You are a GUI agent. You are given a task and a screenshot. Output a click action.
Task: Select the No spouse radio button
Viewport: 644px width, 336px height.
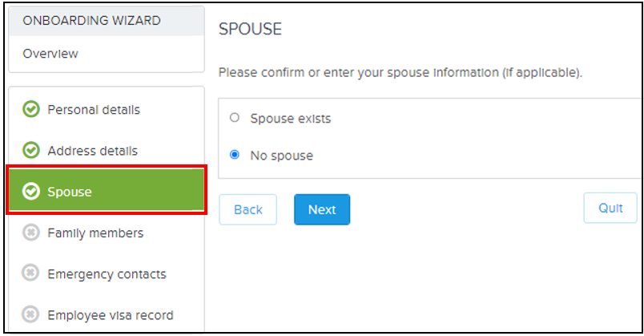pyautogui.click(x=235, y=155)
